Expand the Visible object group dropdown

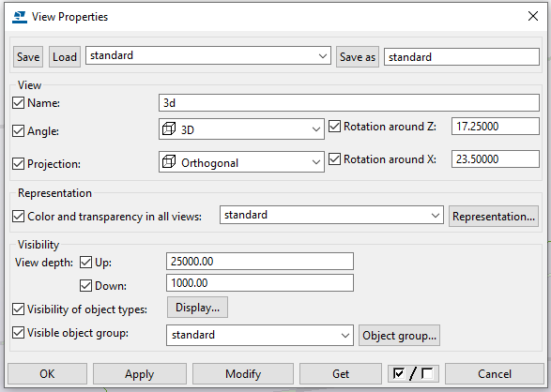point(260,335)
